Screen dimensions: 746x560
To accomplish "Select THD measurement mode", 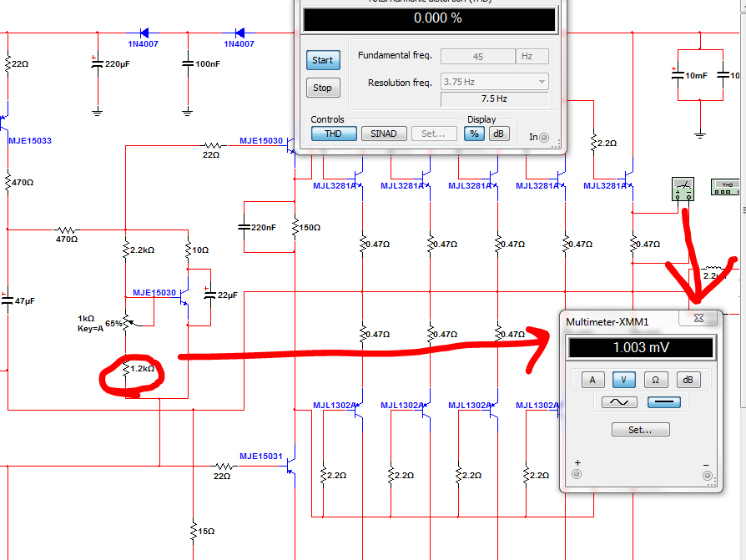I will coord(334,134).
